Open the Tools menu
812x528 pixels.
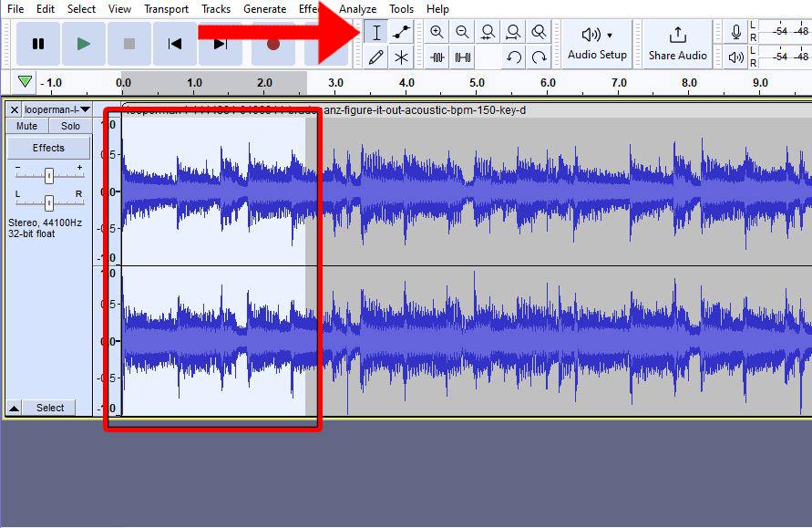401,9
